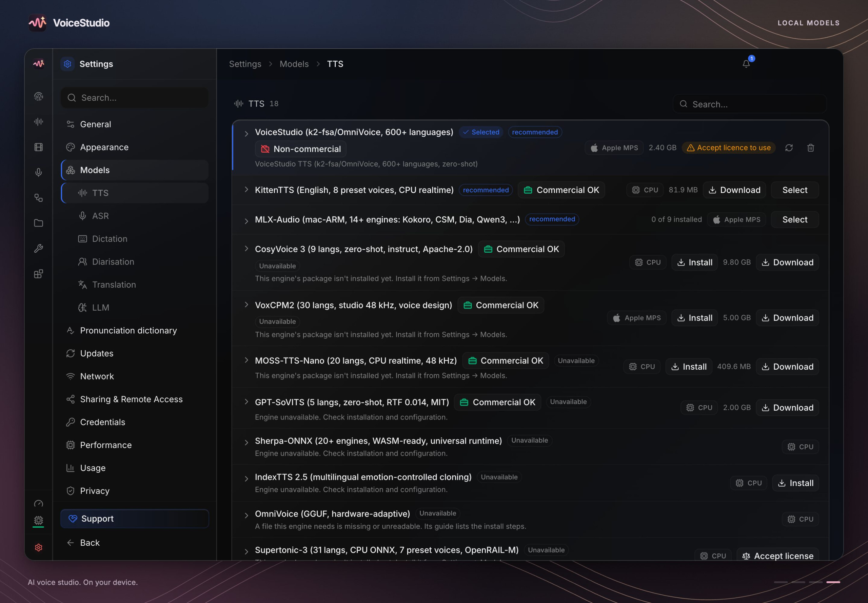Select the MLX-Audio engine
Image resolution: width=868 pixels, height=603 pixels.
coord(795,219)
